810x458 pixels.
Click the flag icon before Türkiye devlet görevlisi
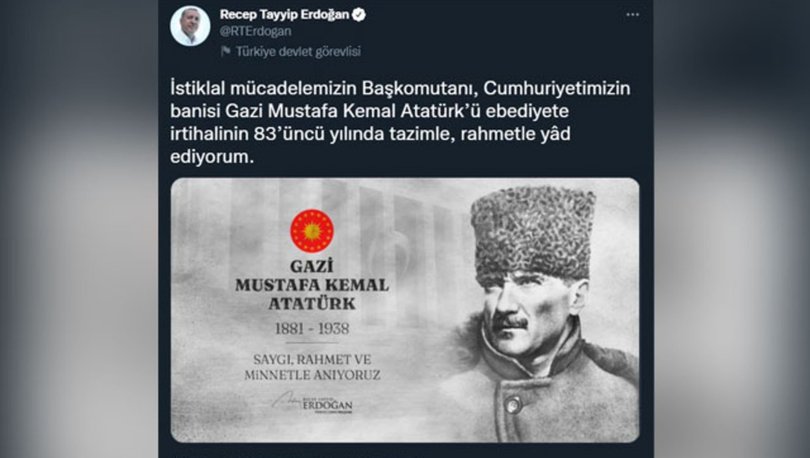[226, 51]
